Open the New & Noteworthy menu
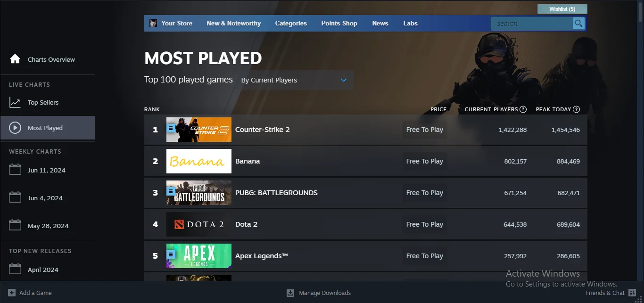Screen dimensions: 644x303 [233, 23]
